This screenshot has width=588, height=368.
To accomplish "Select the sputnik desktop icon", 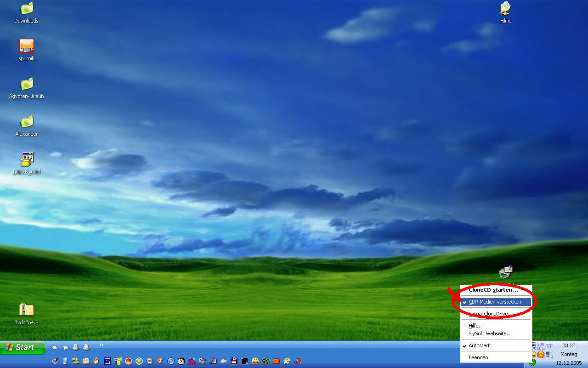I will [x=27, y=50].
